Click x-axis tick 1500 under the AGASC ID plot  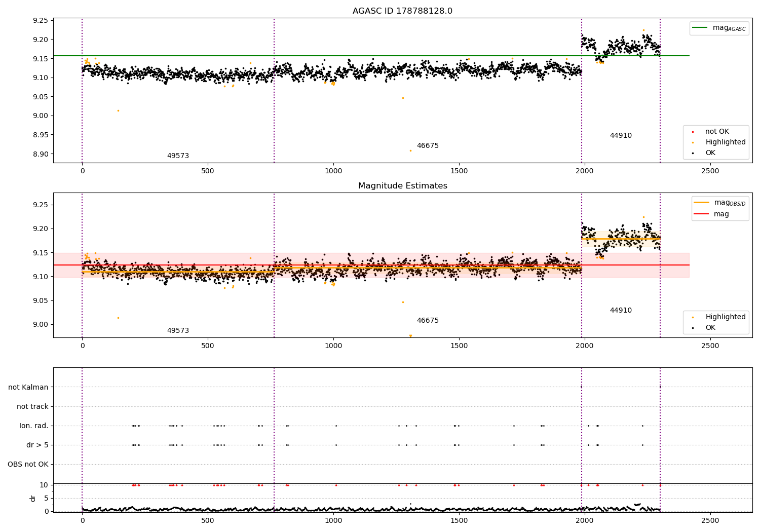[x=459, y=171]
